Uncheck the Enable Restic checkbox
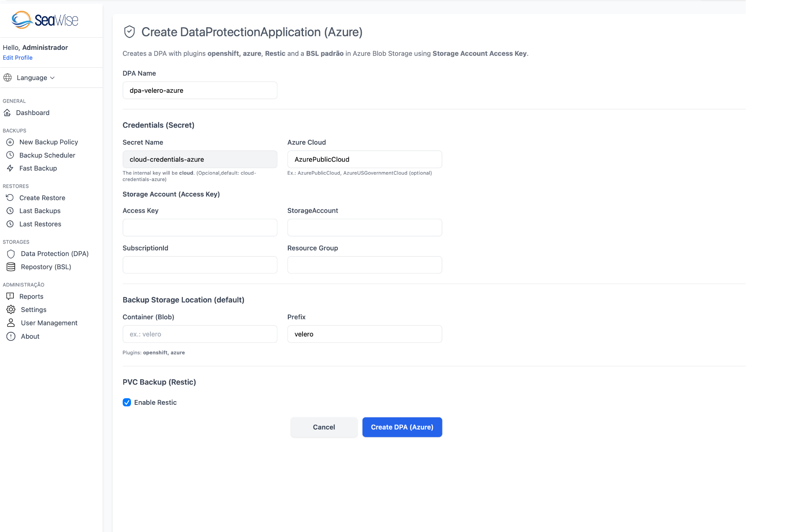 [x=127, y=402]
